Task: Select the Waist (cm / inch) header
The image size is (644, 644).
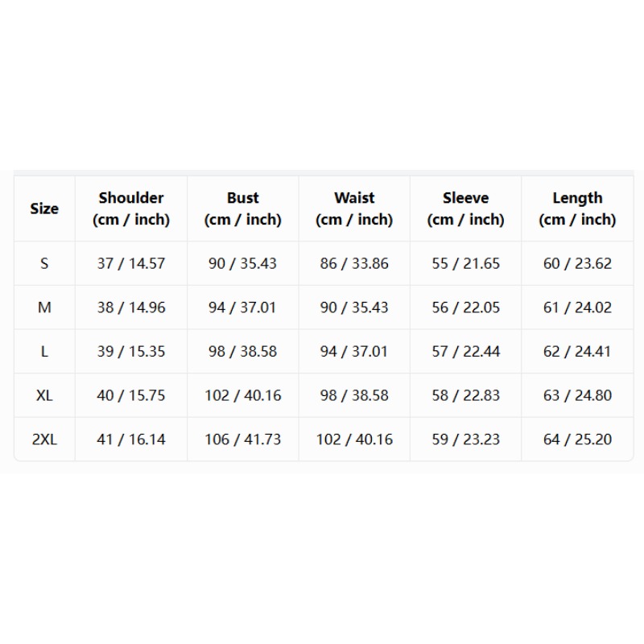Action: coord(354,208)
